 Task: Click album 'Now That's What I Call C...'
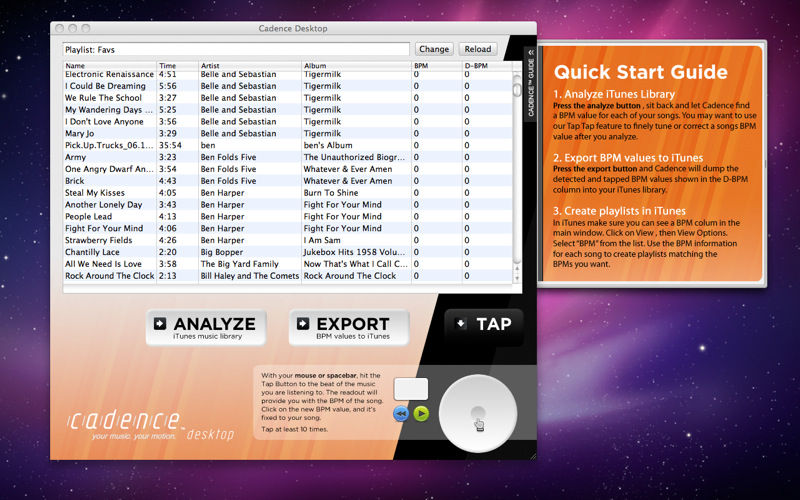tap(356, 264)
